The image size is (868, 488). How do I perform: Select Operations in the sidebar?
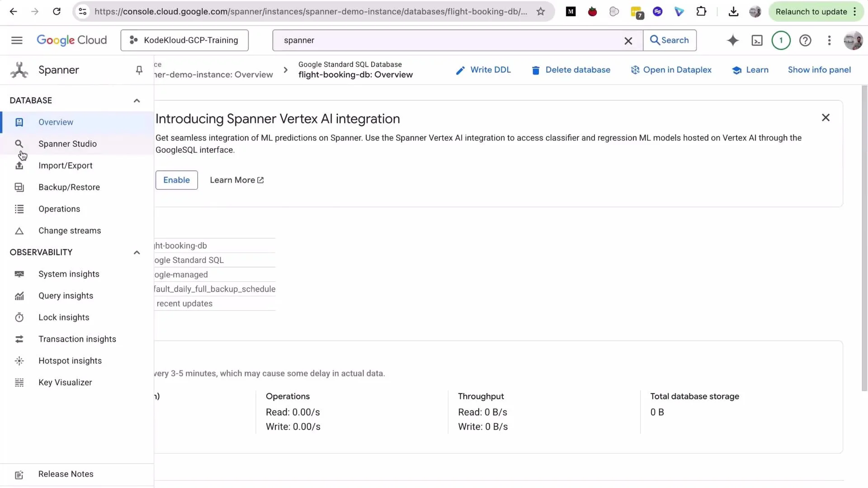(x=77, y=209)
